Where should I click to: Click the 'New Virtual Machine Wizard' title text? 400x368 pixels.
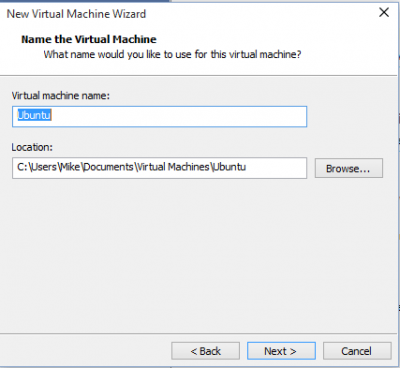[76, 14]
